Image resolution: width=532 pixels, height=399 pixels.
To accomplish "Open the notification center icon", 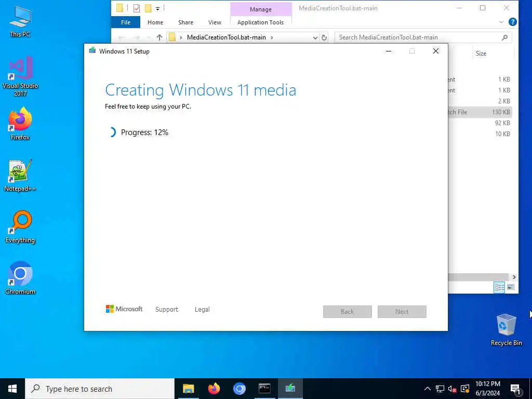I will 515,389.
